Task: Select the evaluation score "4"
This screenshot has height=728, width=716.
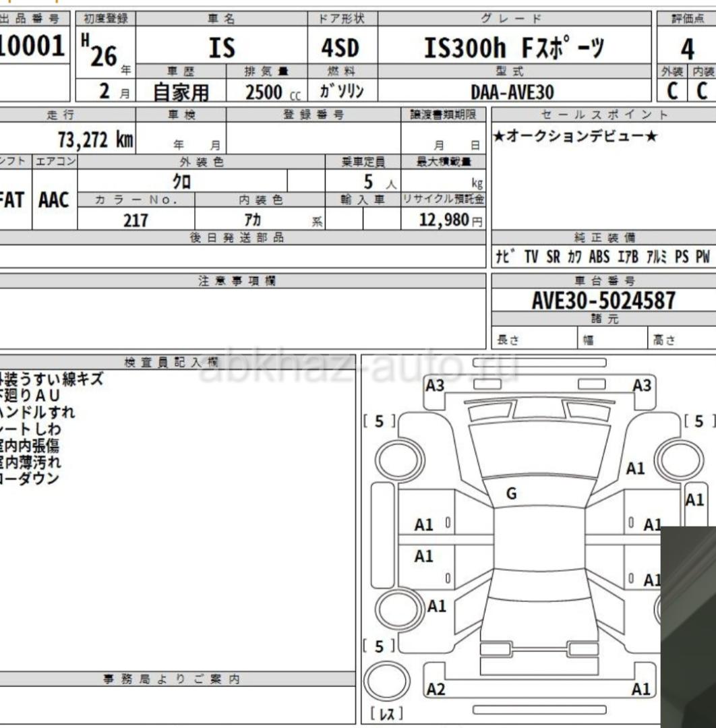Action: [688, 49]
